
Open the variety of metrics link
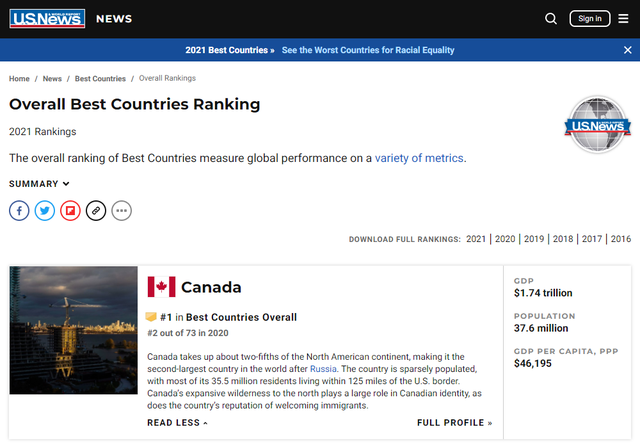tap(419, 158)
